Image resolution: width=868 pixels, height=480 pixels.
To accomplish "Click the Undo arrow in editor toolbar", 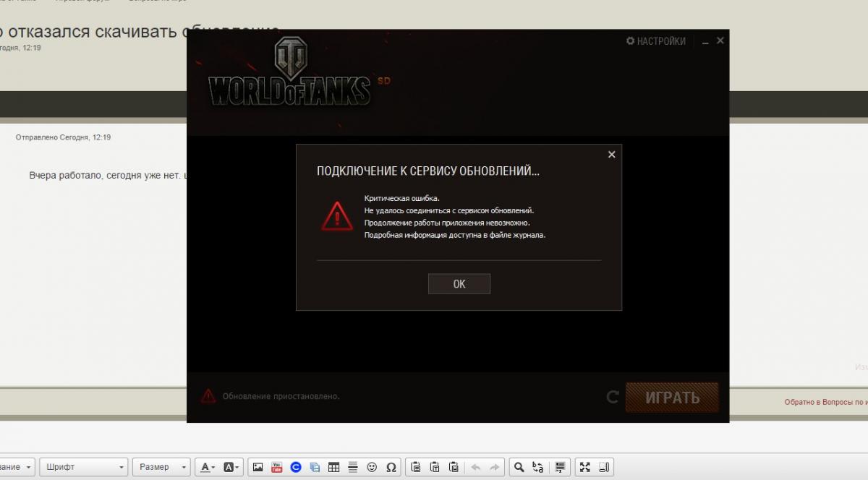I will (476, 467).
